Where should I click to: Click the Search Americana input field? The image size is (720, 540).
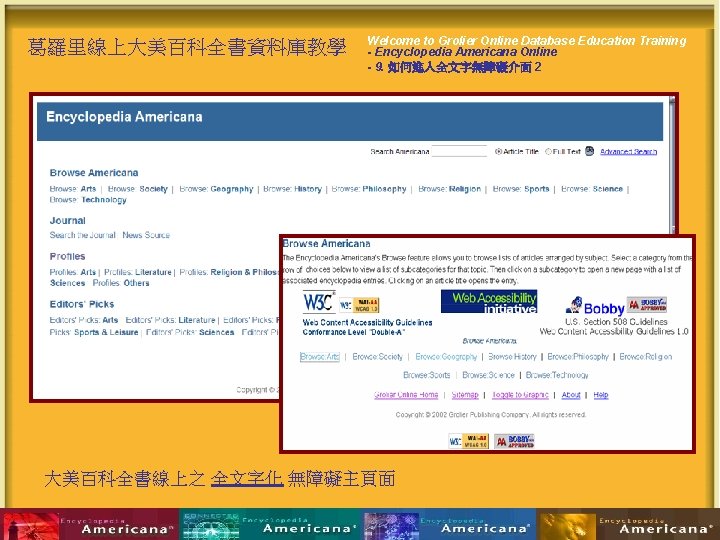pyautogui.click(x=459, y=151)
